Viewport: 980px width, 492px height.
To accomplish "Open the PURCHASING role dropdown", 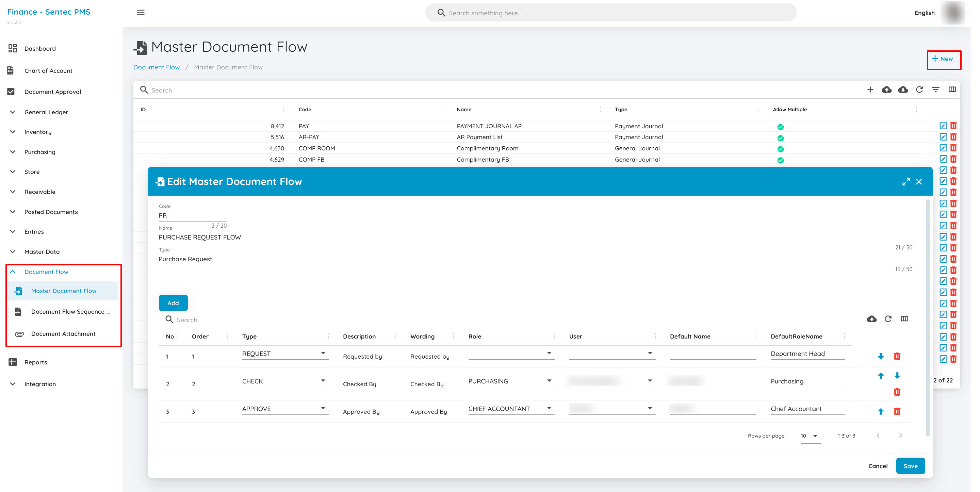I will click(511, 381).
